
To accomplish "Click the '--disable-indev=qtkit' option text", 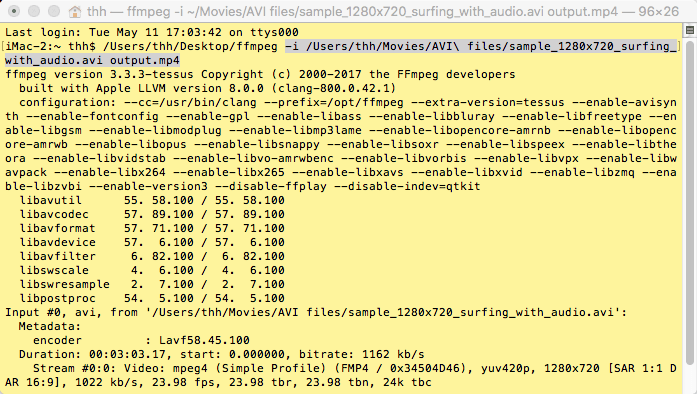I will tap(407, 186).
